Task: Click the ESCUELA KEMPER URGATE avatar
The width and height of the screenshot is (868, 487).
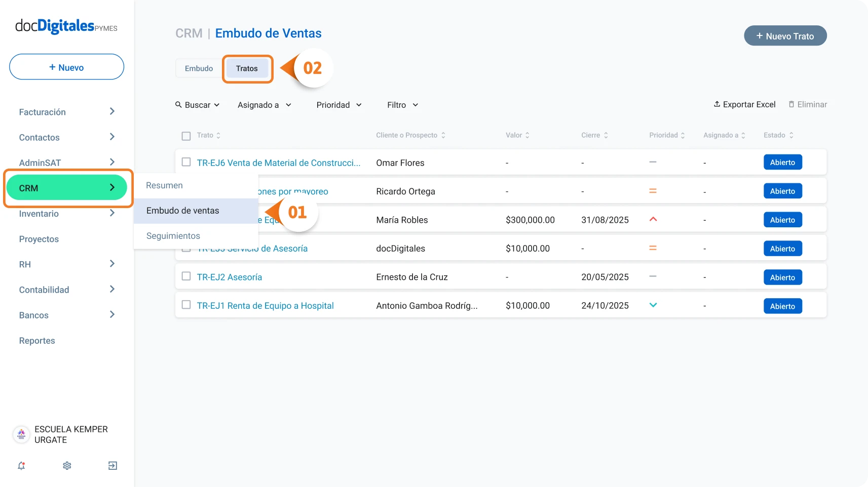Action: [21, 434]
